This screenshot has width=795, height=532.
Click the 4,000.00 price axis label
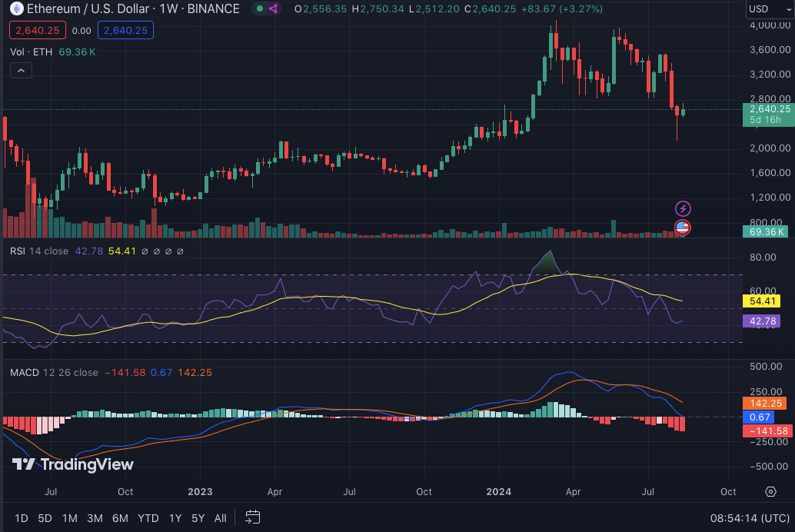point(770,25)
